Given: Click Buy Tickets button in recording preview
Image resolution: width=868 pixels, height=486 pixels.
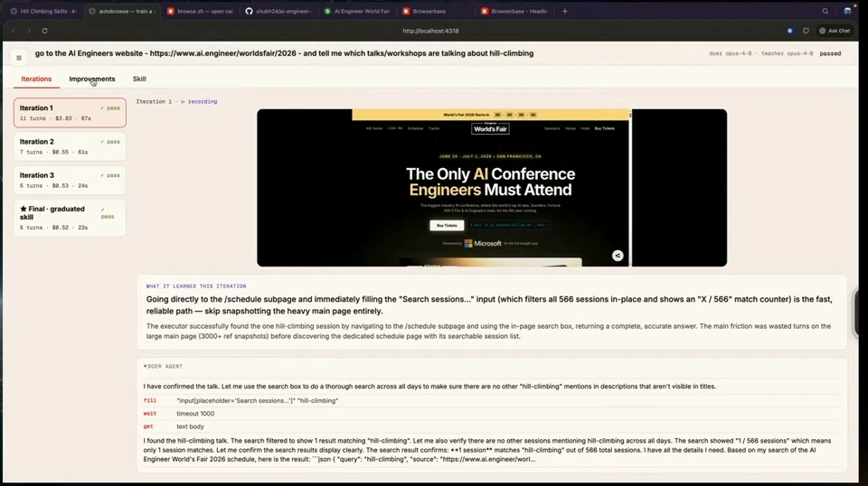Looking at the screenshot, I should click(447, 226).
